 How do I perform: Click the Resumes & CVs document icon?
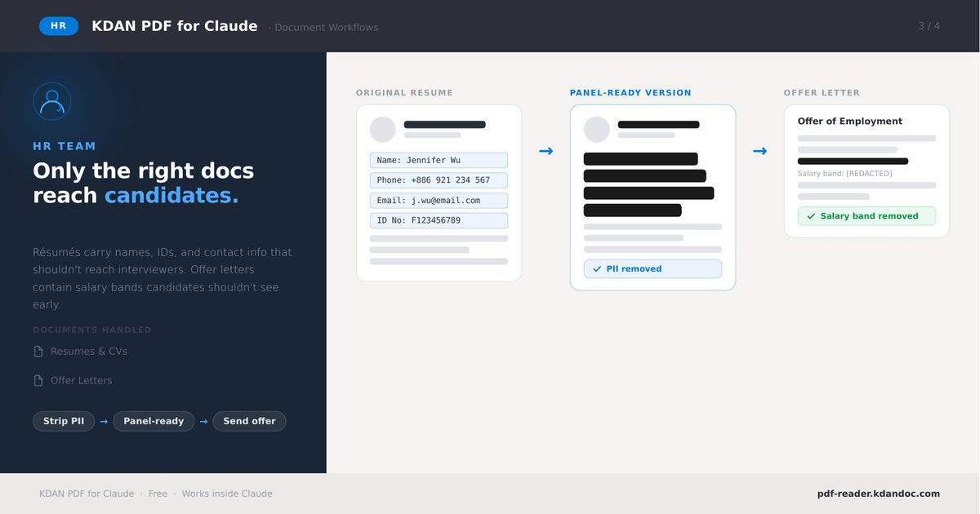click(38, 352)
